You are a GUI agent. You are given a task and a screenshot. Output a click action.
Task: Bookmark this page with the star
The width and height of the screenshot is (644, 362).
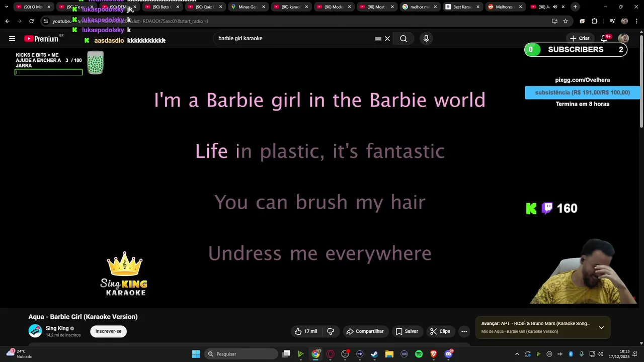(566, 21)
